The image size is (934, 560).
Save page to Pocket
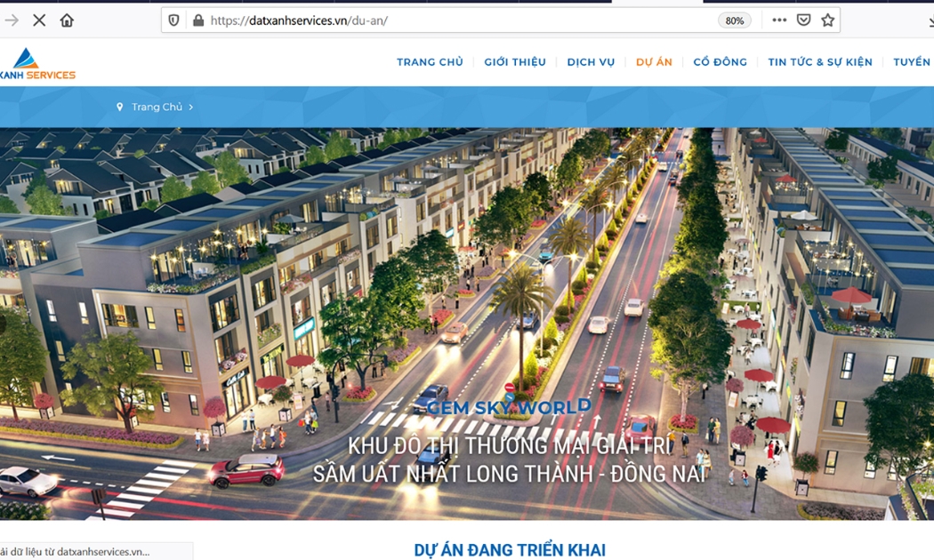point(803,20)
